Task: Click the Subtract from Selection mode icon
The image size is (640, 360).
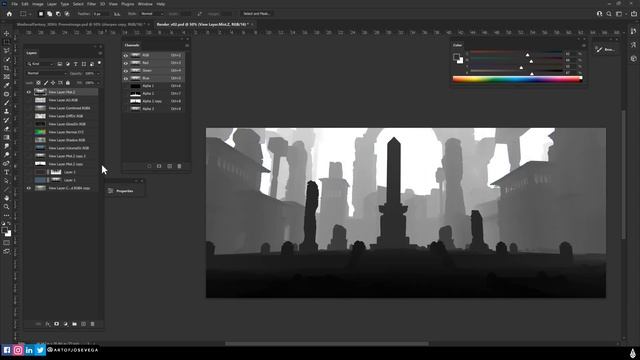Action: 58,14
